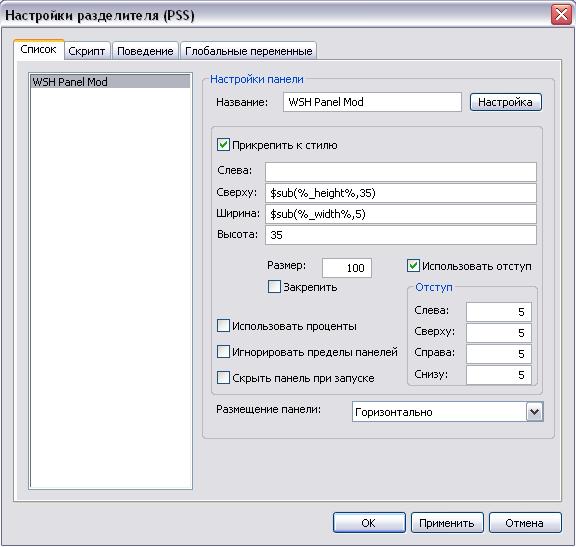Click the Размер value field
This screenshot has height=547, width=576.
346,268
